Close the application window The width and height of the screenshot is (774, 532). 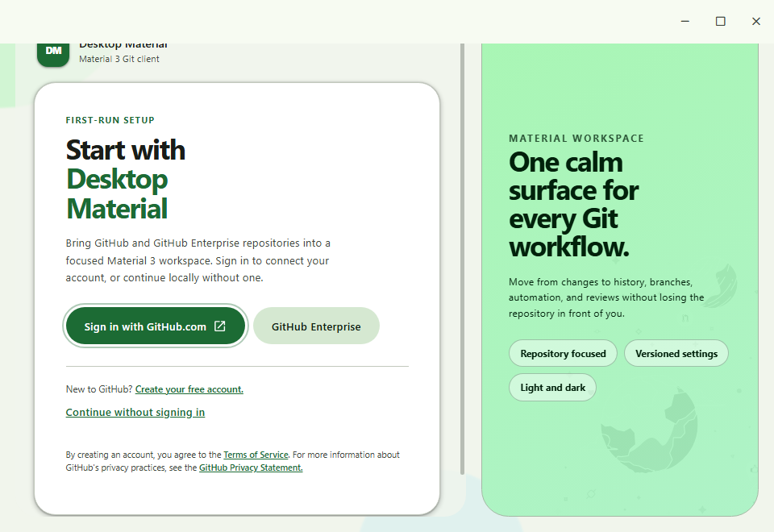pyautogui.click(x=756, y=21)
